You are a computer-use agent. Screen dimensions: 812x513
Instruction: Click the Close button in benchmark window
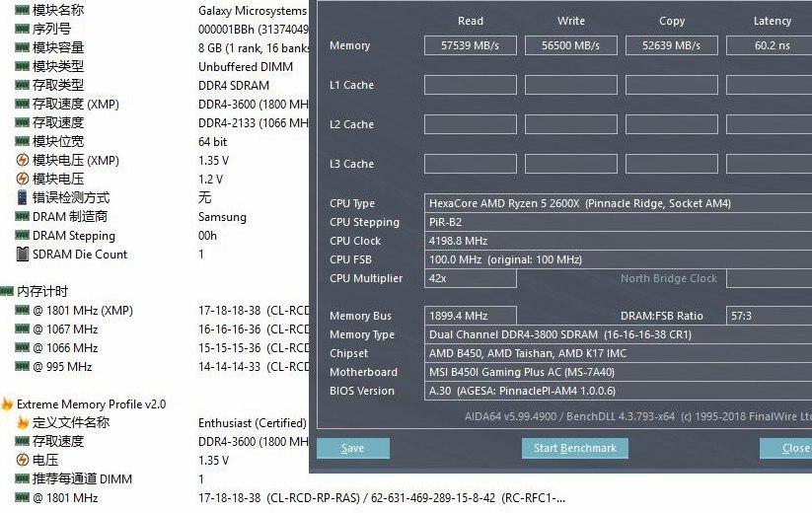click(786, 448)
